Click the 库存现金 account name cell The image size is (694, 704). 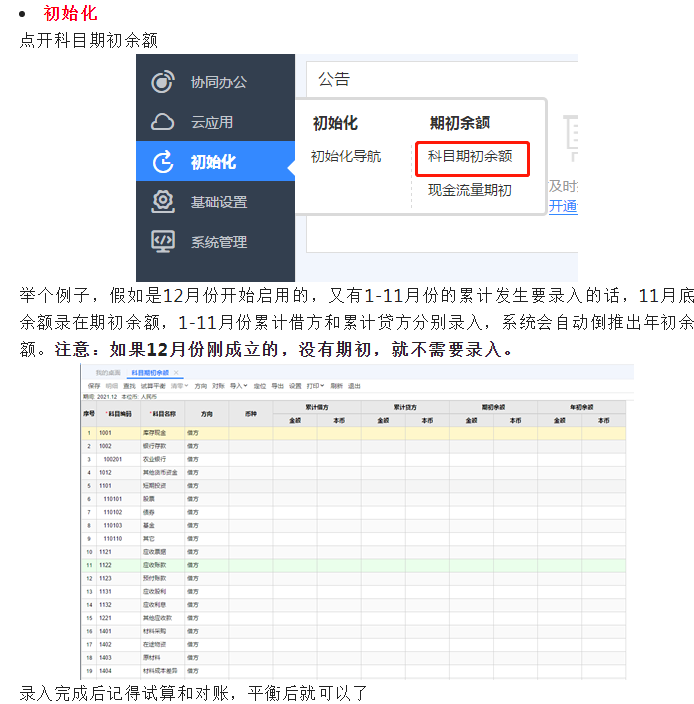163,433
